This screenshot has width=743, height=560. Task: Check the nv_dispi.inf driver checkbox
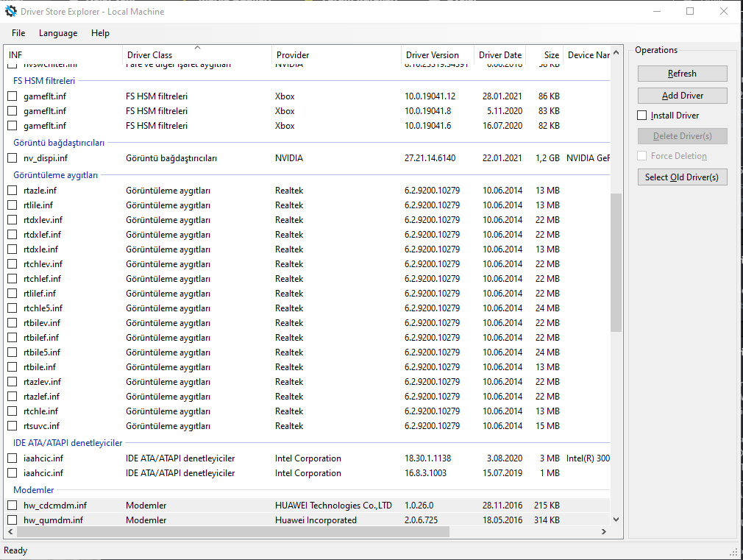coord(13,158)
